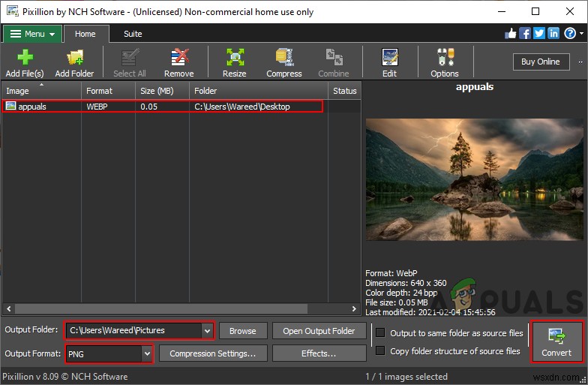Screen dimensions: 588x385
Task: Enable Copy folder structure of source files
Action: point(380,350)
